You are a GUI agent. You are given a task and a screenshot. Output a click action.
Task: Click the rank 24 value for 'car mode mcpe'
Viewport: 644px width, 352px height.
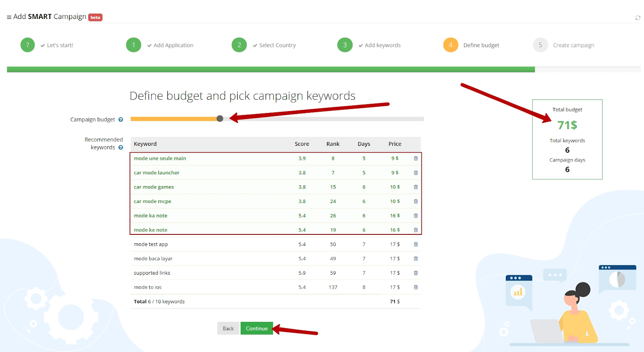pos(333,201)
